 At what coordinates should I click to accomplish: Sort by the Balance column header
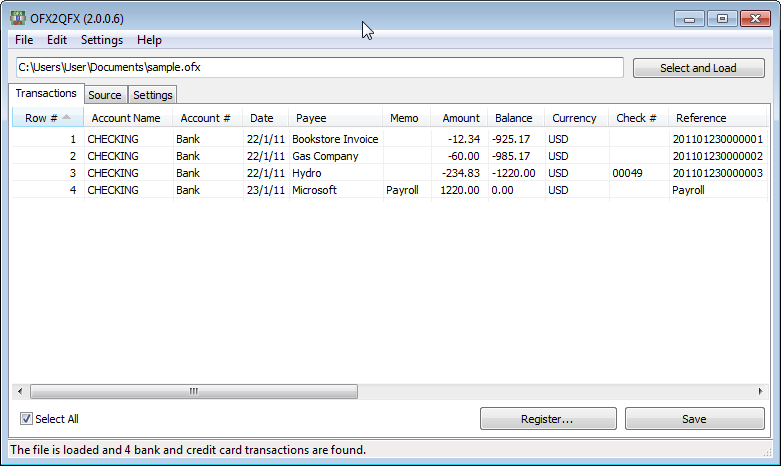[516, 118]
